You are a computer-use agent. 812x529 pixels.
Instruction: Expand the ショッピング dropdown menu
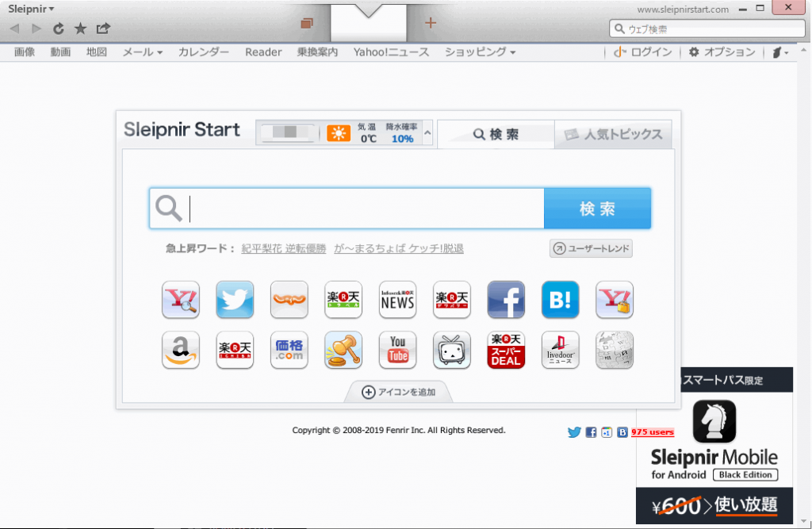[x=480, y=52]
